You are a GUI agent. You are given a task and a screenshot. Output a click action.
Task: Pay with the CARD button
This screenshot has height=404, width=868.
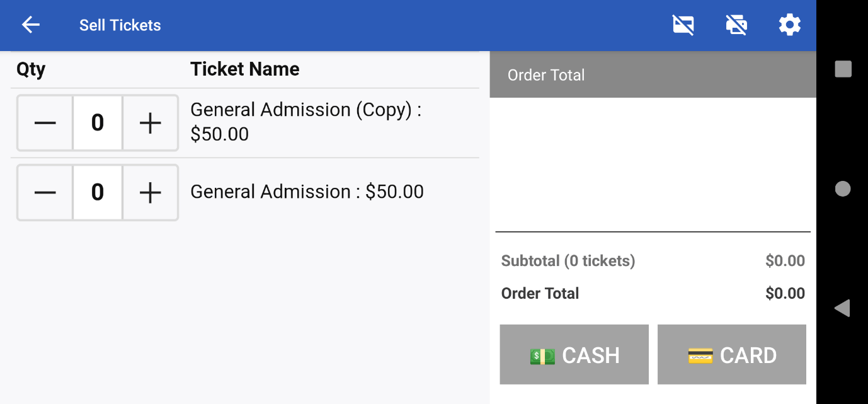pos(731,355)
